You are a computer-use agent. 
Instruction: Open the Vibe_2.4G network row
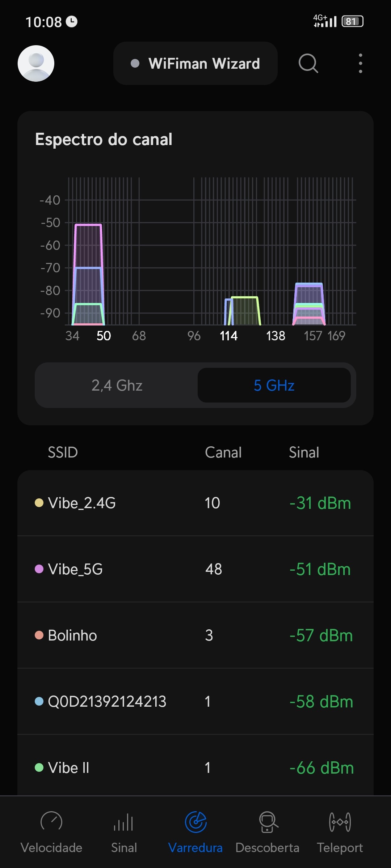(195, 503)
